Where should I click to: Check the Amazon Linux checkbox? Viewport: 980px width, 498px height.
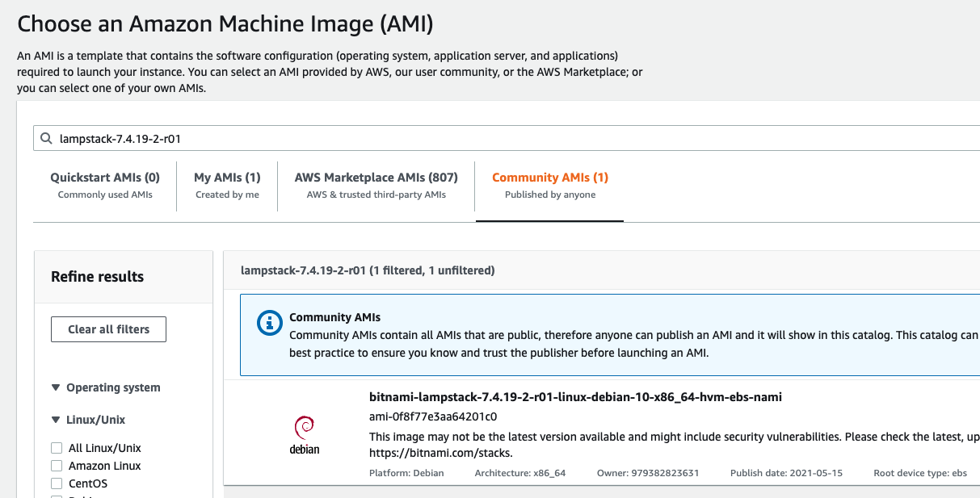click(x=57, y=465)
